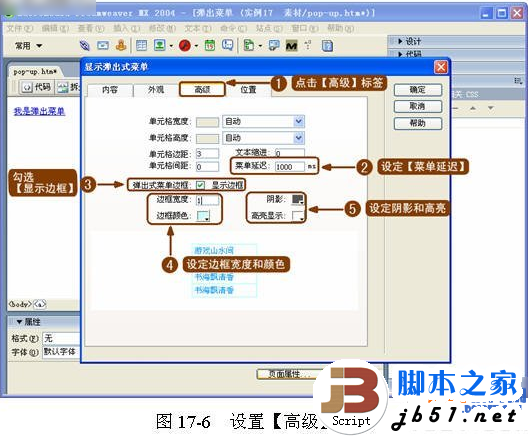The width and height of the screenshot is (528, 437).
Task: Click the 边框宽度 input field
Action: pyautogui.click(x=207, y=200)
